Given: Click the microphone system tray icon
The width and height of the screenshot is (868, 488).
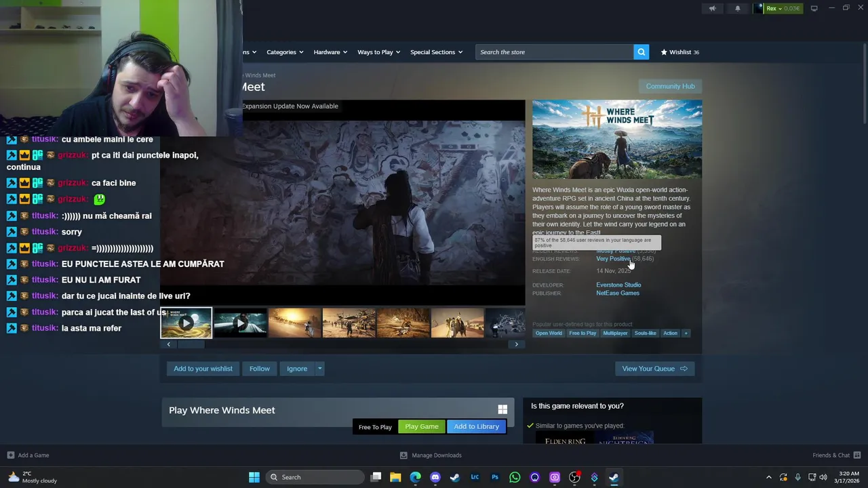Looking at the screenshot, I should (x=797, y=477).
